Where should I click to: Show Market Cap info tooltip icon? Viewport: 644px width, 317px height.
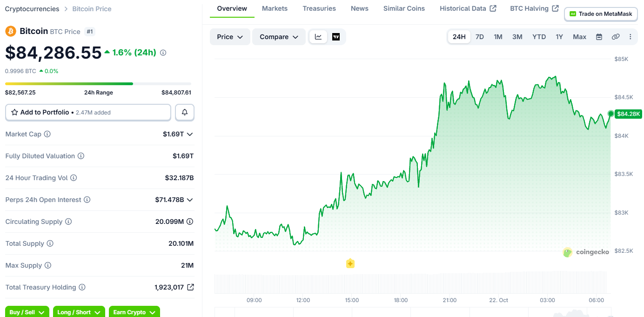pyautogui.click(x=47, y=134)
